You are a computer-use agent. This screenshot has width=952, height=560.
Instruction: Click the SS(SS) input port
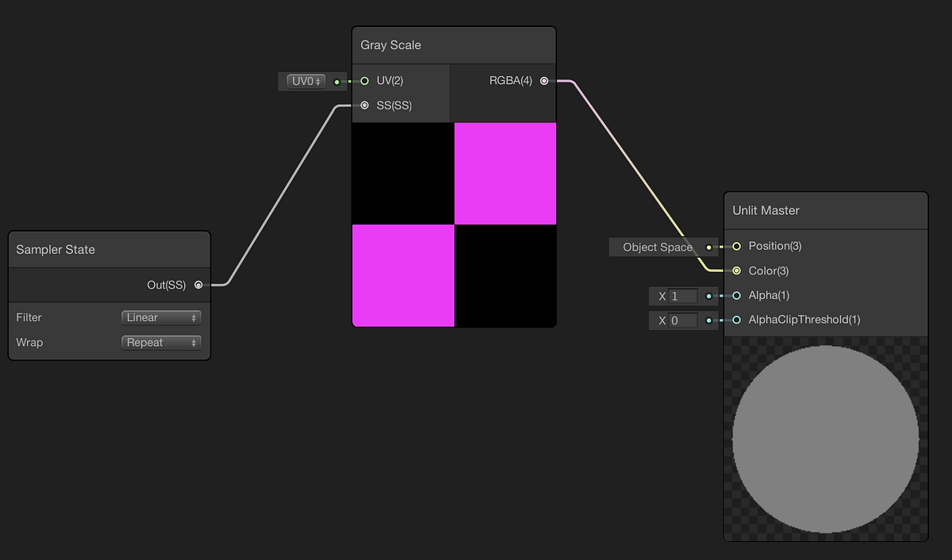(365, 105)
